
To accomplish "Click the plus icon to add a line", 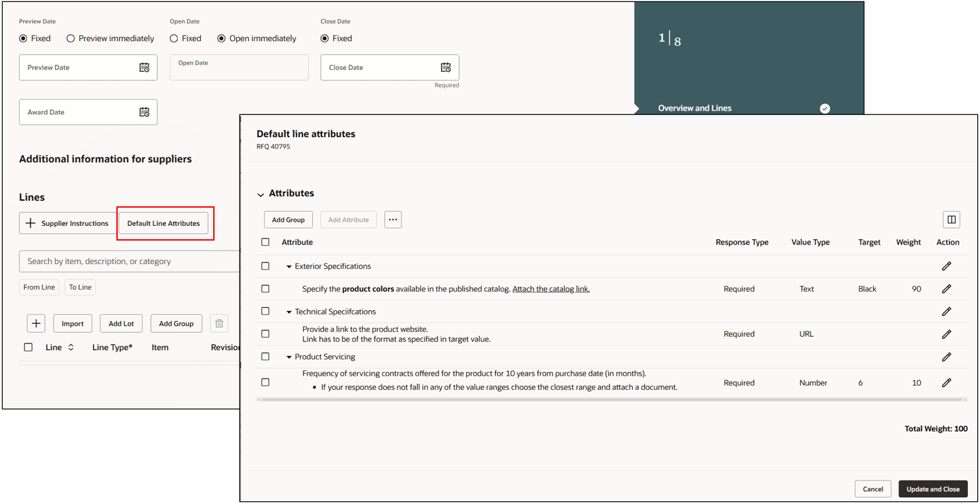I will (36, 323).
